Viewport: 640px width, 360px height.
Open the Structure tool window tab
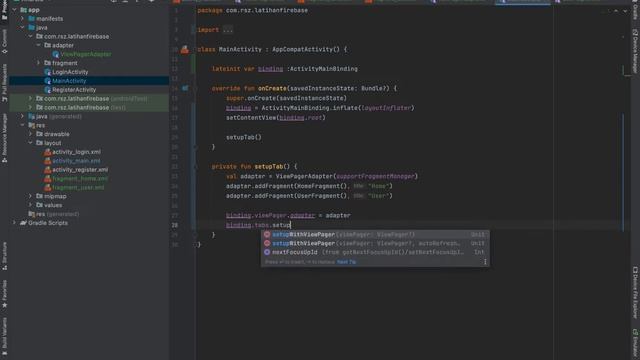(4, 256)
